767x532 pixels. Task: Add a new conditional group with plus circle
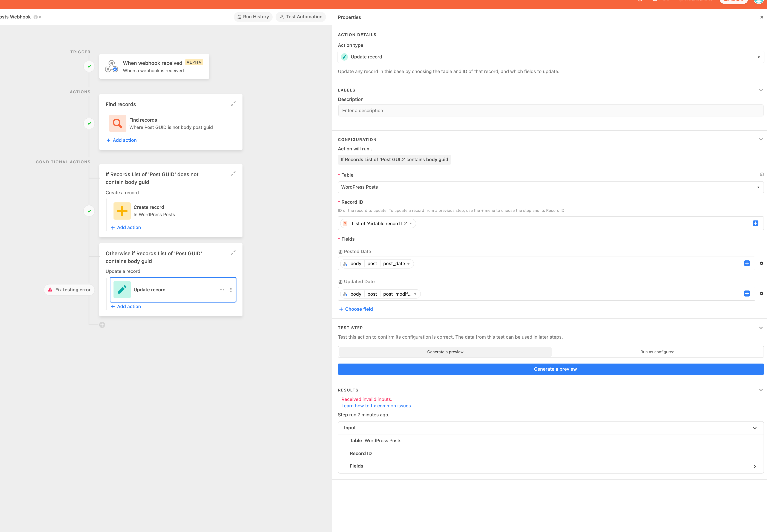pos(102,325)
